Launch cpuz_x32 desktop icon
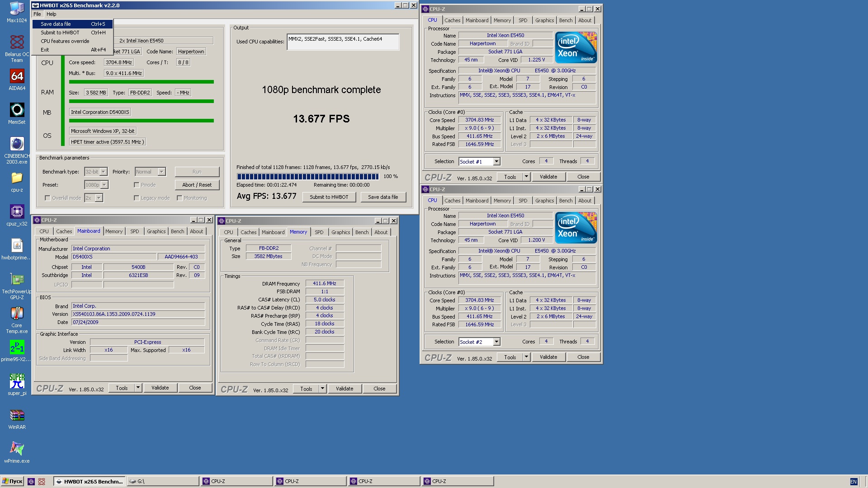Image resolution: width=868 pixels, height=488 pixels. coord(17,216)
